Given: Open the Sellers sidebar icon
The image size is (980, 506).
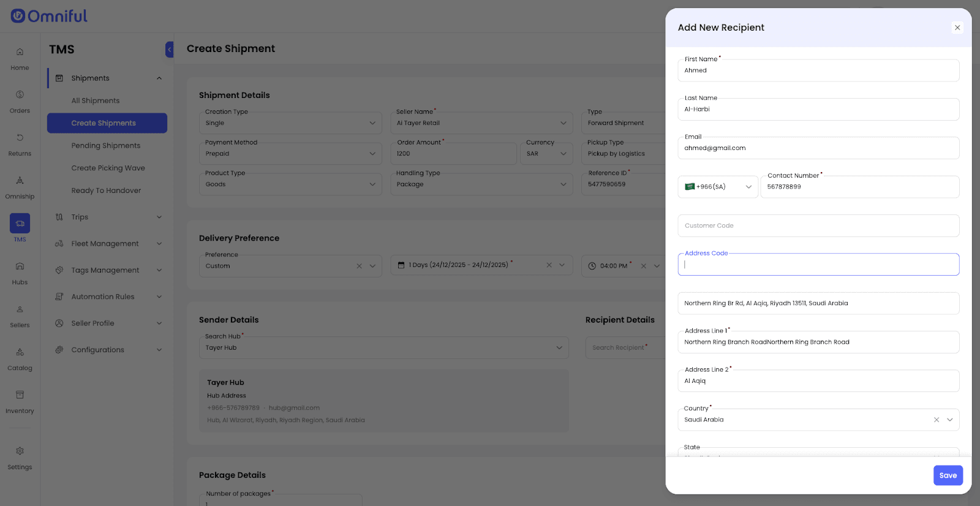Looking at the screenshot, I should tap(20, 309).
